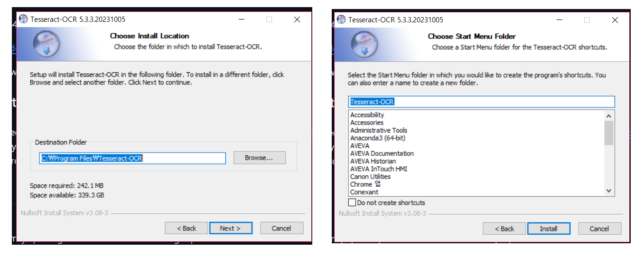Go Back from the Start Menu Folder window

(504, 229)
